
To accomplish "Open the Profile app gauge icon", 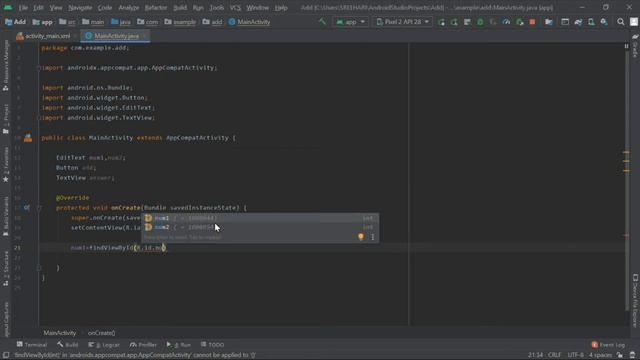I will [x=506, y=22].
